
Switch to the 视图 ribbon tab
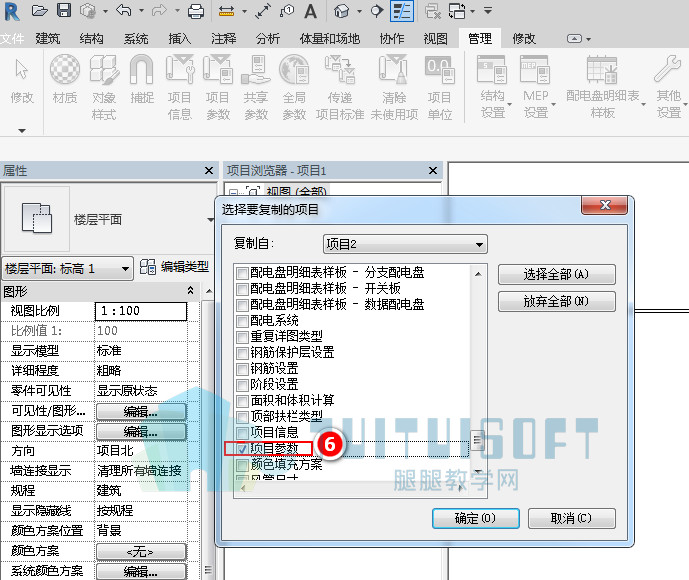[x=435, y=39]
